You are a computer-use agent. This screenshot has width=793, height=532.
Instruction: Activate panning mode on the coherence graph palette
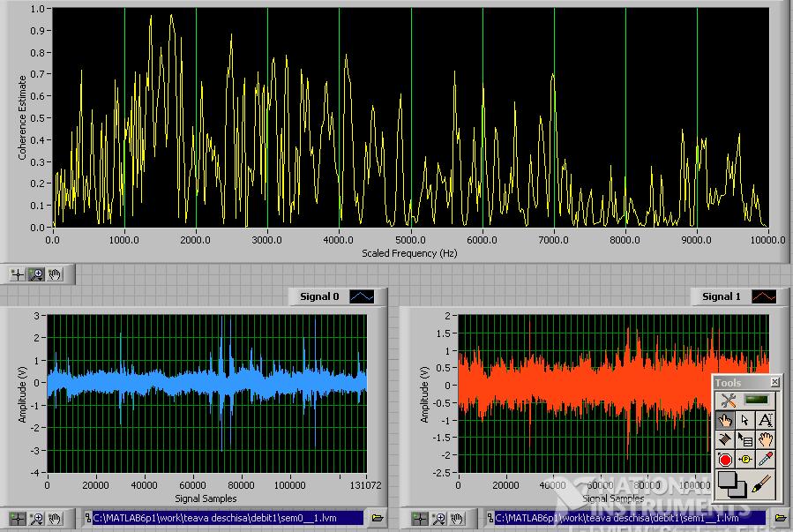[53, 274]
